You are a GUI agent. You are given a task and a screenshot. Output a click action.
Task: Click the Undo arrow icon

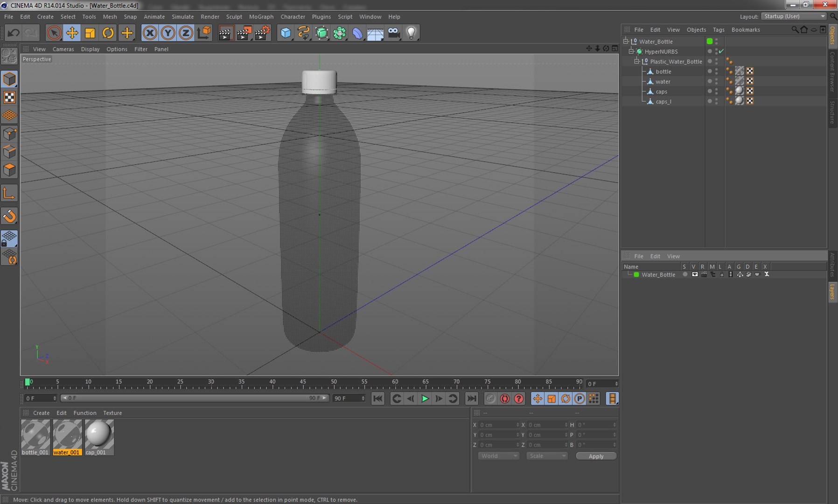tap(14, 33)
